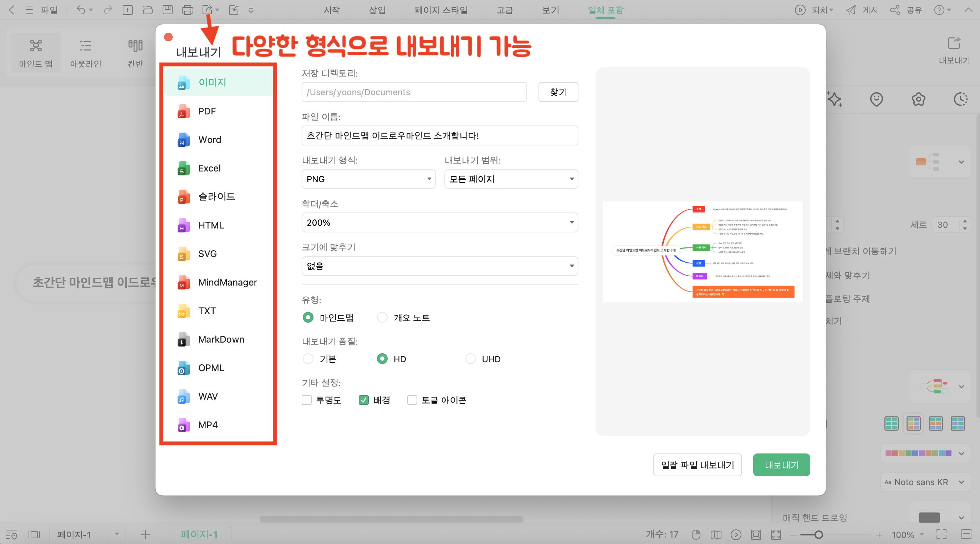Open the 확대/축소 200% dropdown
980x544 pixels.
pos(440,222)
